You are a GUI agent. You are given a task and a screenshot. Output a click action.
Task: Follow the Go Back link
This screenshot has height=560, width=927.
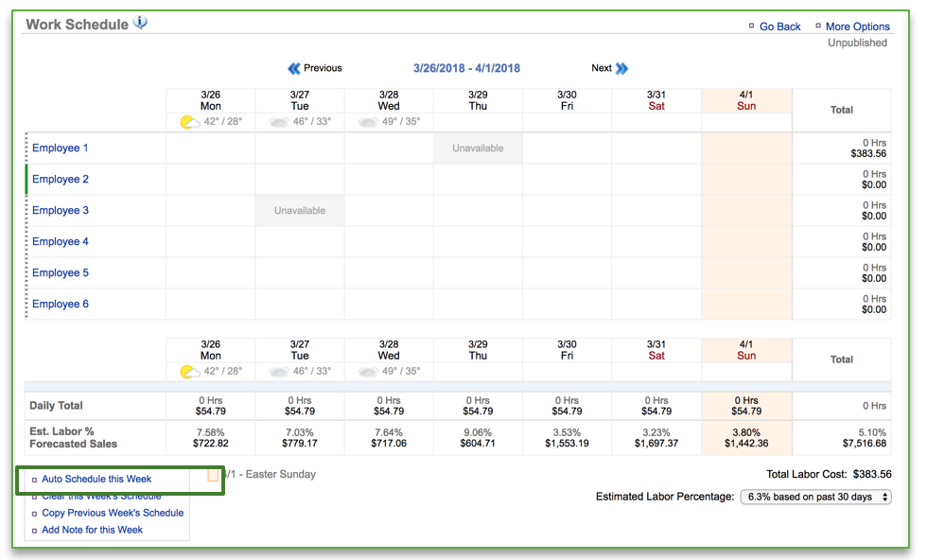click(x=779, y=26)
